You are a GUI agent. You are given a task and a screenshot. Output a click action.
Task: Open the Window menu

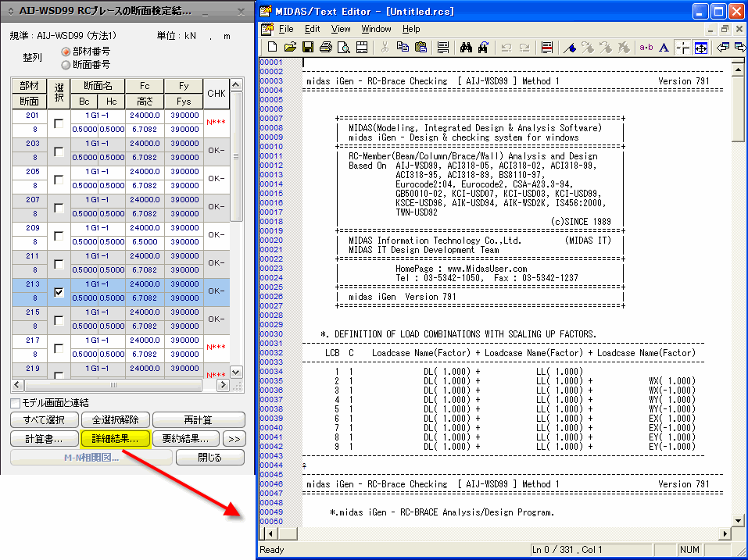[x=377, y=29]
